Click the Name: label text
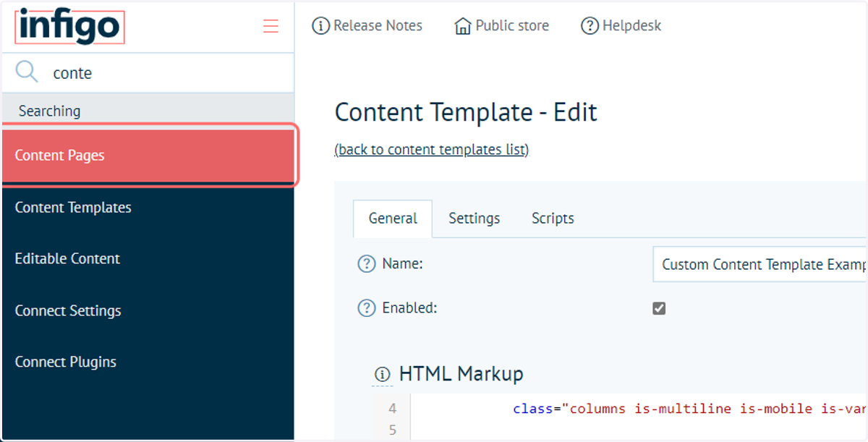The width and height of the screenshot is (868, 442). pyautogui.click(x=402, y=264)
